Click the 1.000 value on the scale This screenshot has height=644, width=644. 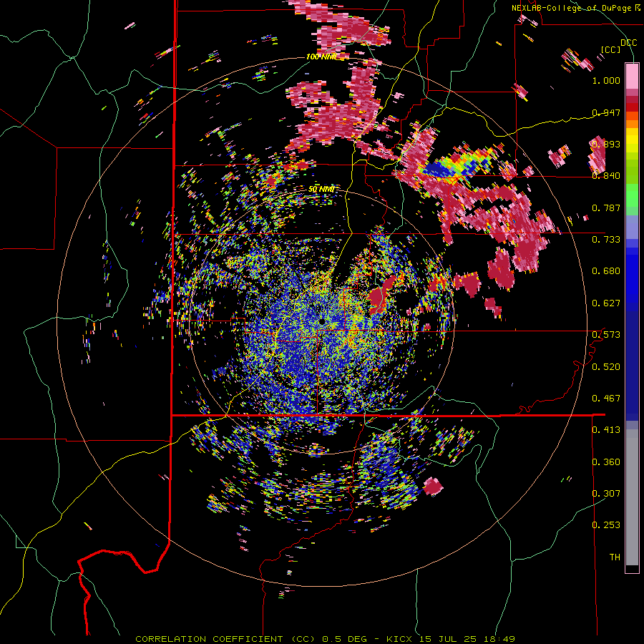pos(606,80)
